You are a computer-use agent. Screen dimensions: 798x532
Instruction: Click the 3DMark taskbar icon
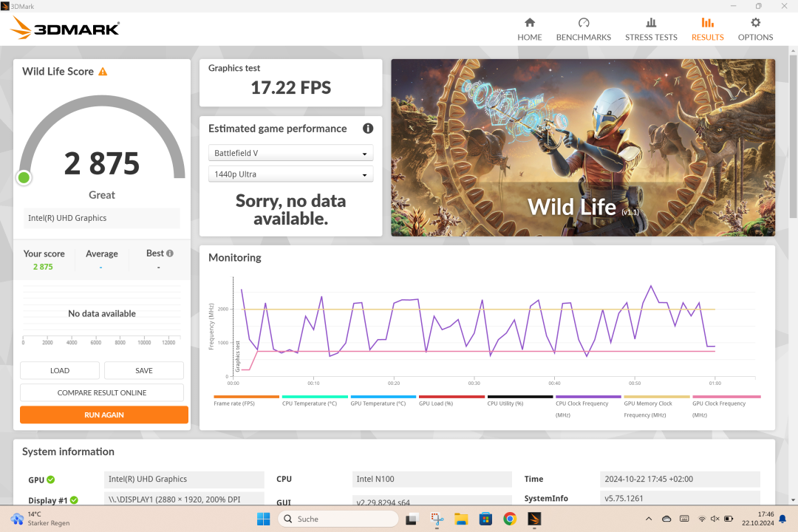pos(534,519)
